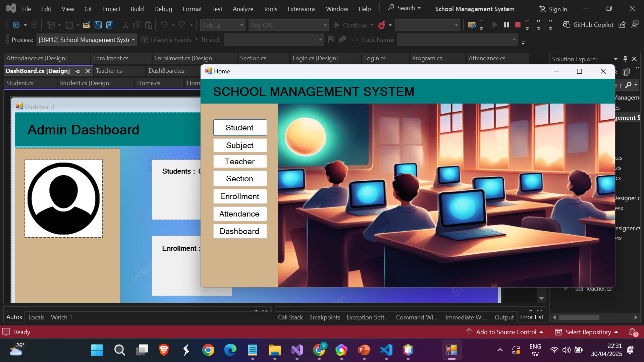Switch to the Error List tab

531,317
